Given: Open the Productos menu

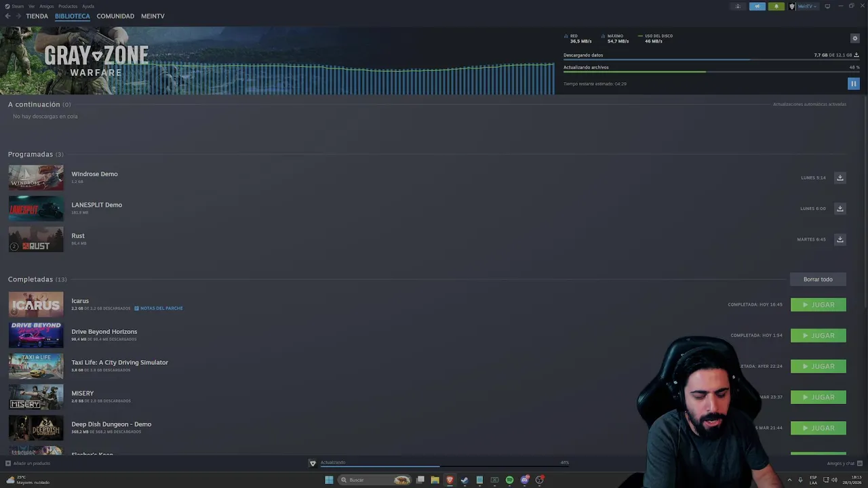Looking at the screenshot, I should (68, 6).
